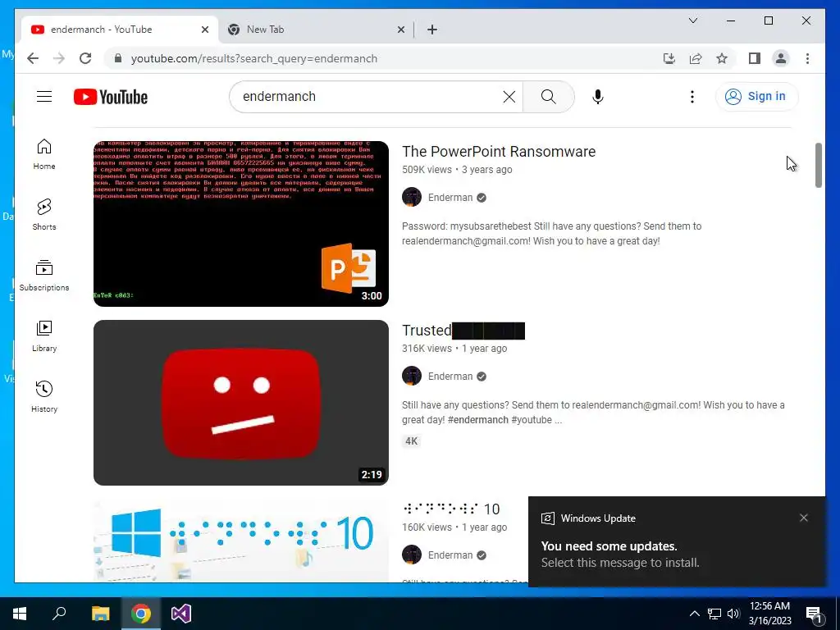Open Chrome tab search dropdown

tap(692, 21)
